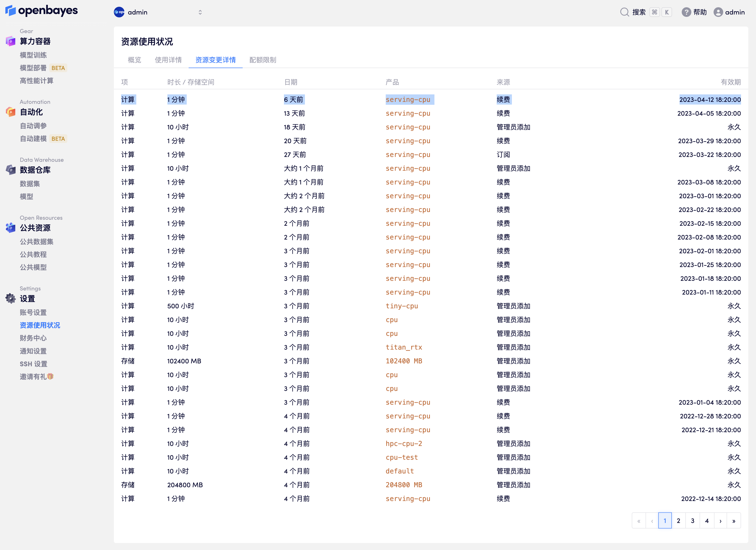Switch to the 概览 tab
This screenshot has width=756, height=550.
[x=134, y=60]
